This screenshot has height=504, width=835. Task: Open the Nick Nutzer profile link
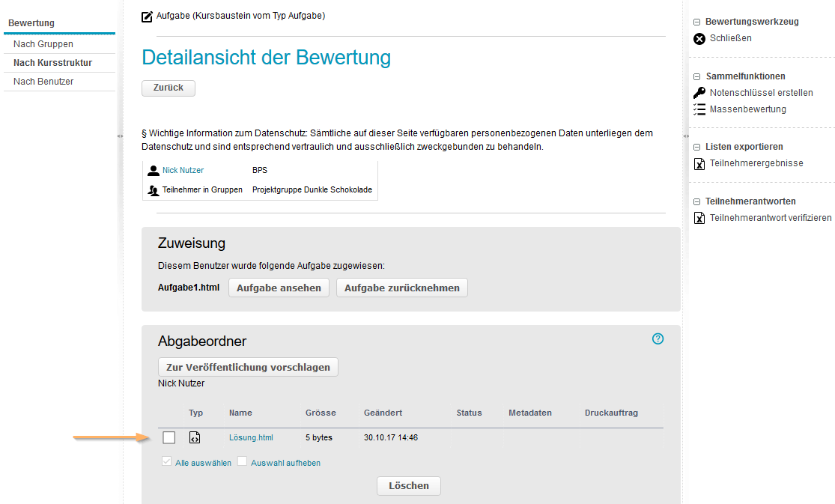click(183, 170)
